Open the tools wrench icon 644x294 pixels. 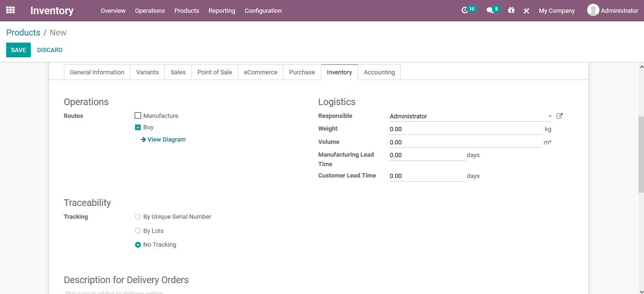point(526,10)
